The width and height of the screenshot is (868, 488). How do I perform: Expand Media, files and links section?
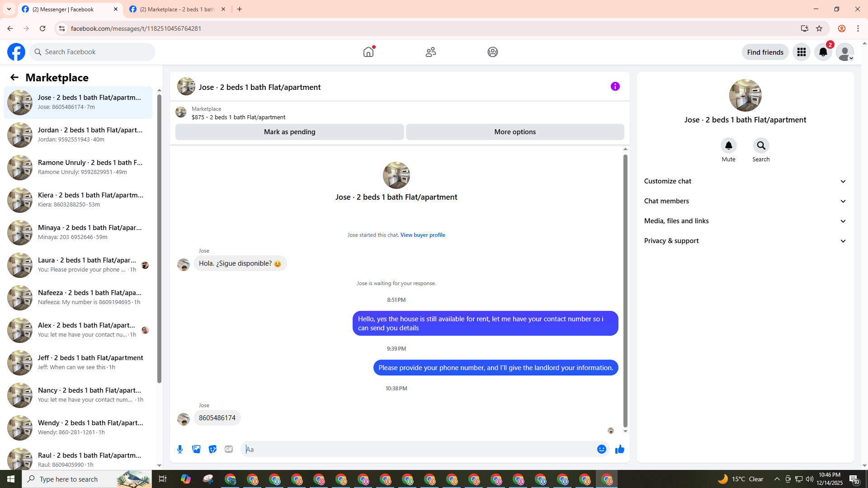pyautogui.click(x=745, y=221)
